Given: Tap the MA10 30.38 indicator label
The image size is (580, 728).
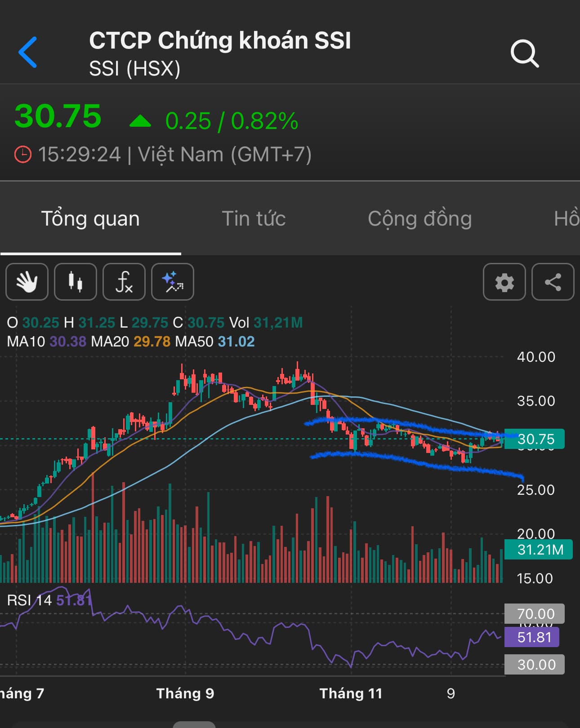Looking at the screenshot, I should [46, 342].
